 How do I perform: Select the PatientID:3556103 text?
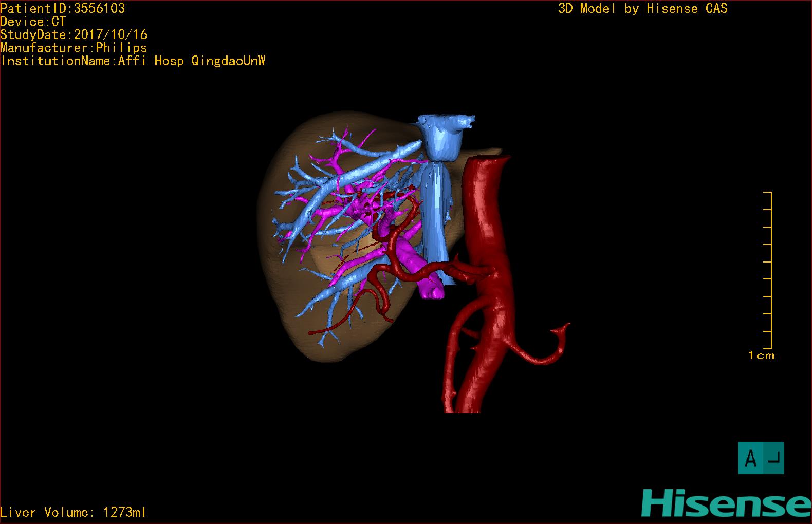[x=63, y=8]
